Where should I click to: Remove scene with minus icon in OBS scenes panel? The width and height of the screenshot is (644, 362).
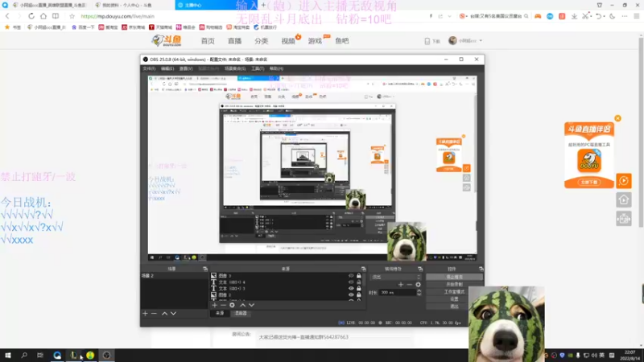point(154,313)
